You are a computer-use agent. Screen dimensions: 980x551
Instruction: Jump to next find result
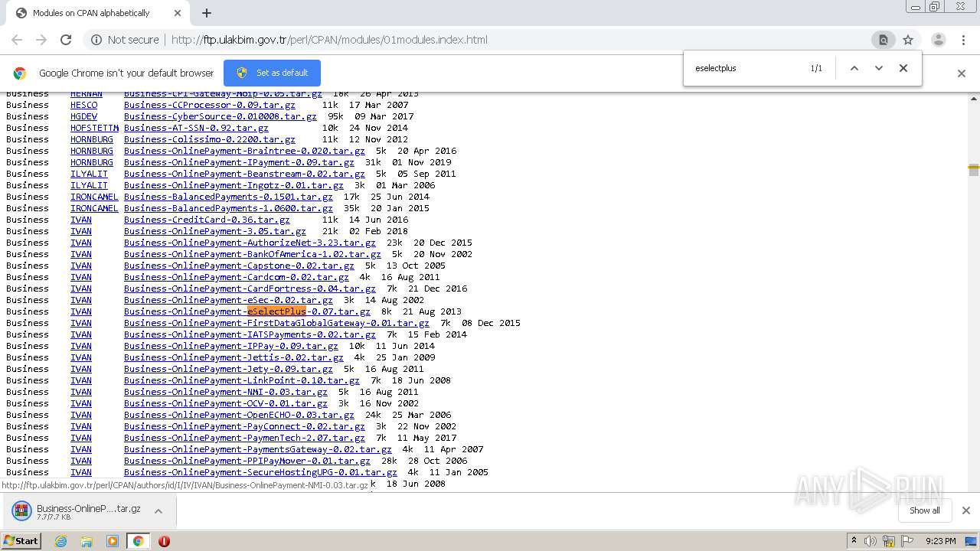tap(879, 68)
